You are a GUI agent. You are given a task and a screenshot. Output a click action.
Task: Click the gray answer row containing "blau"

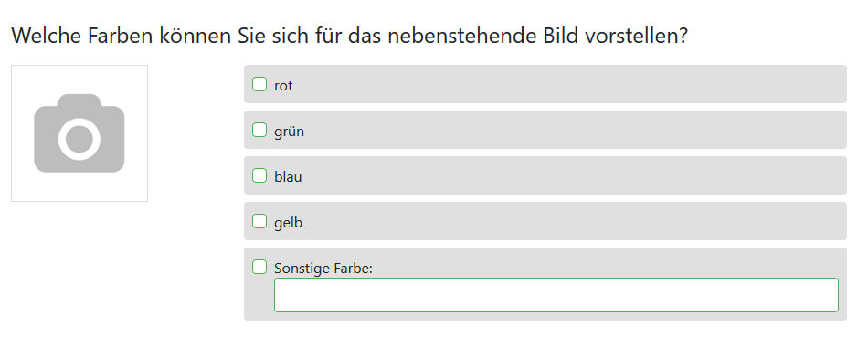point(545,175)
